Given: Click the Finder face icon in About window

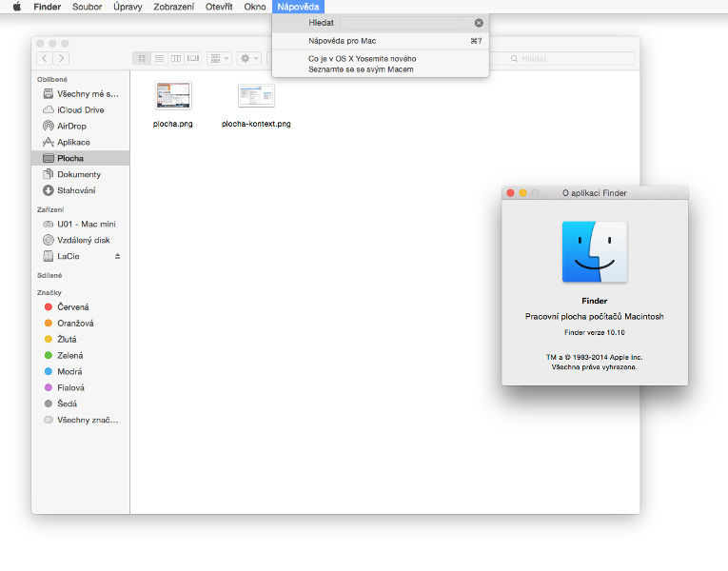Looking at the screenshot, I should point(595,251).
